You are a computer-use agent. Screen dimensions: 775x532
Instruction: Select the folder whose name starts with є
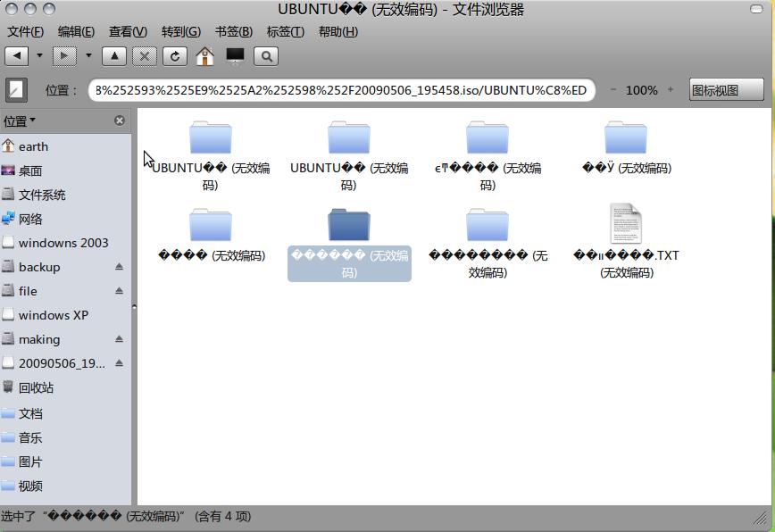tap(487, 155)
